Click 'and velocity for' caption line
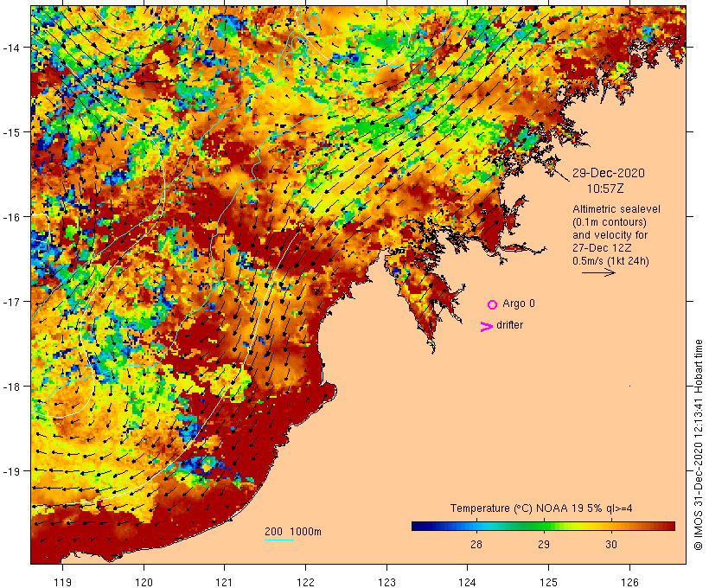The width and height of the screenshot is (709, 588). (610, 235)
